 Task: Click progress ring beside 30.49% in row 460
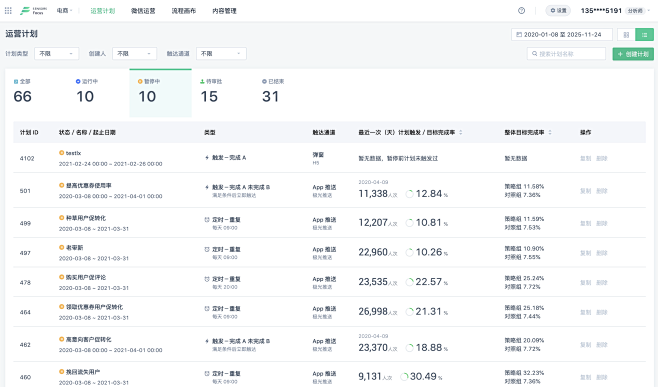pyautogui.click(x=404, y=377)
